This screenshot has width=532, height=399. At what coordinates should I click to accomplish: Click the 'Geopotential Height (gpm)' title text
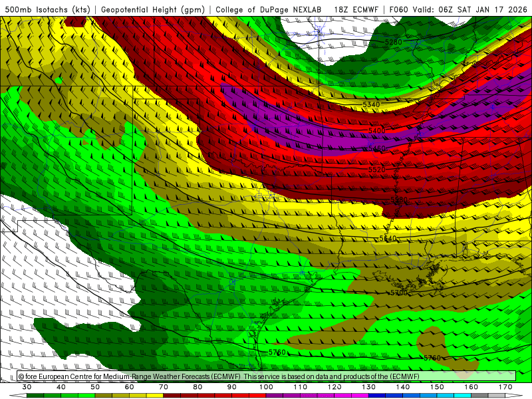pyautogui.click(x=153, y=9)
